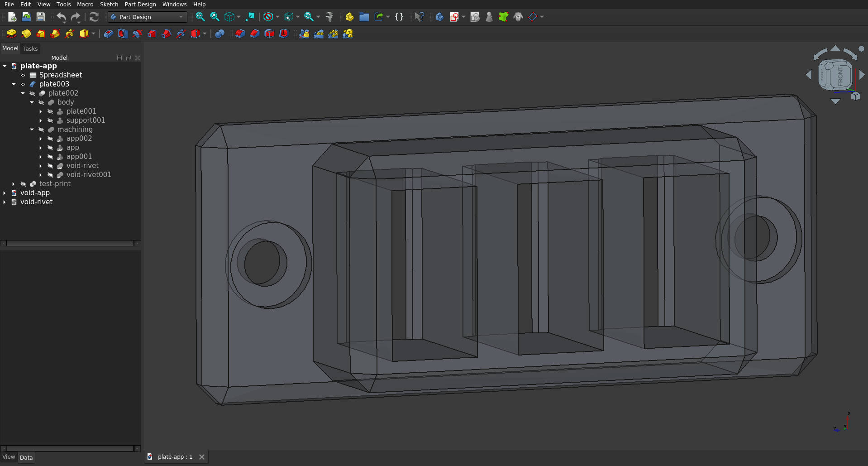
Task: Click the Fit All zoom icon
Action: pyautogui.click(x=200, y=17)
